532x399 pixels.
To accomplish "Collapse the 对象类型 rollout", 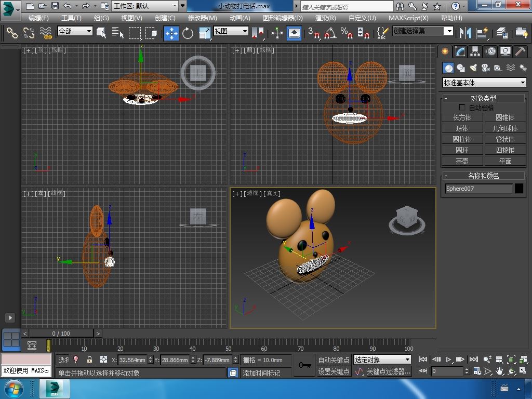I will click(x=484, y=98).
